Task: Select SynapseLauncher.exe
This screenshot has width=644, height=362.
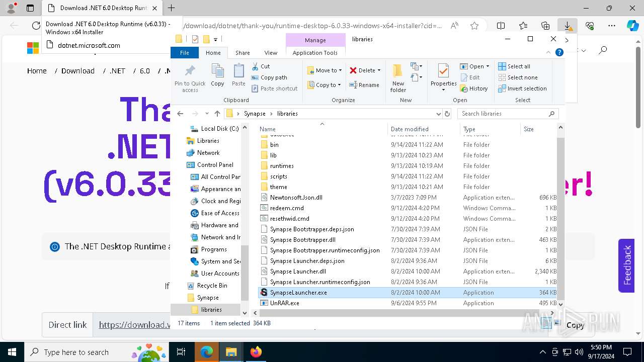Action: tap(408, 293)
